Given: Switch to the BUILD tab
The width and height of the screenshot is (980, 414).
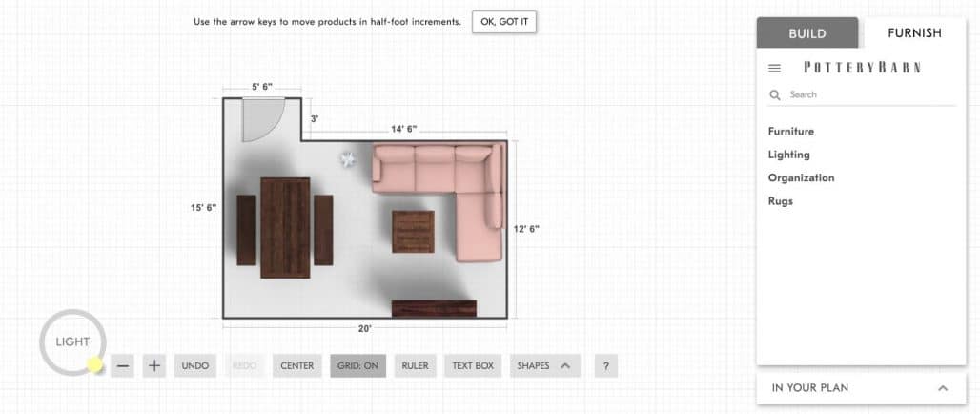Looking at the screenshot, I should pos(807,33).
